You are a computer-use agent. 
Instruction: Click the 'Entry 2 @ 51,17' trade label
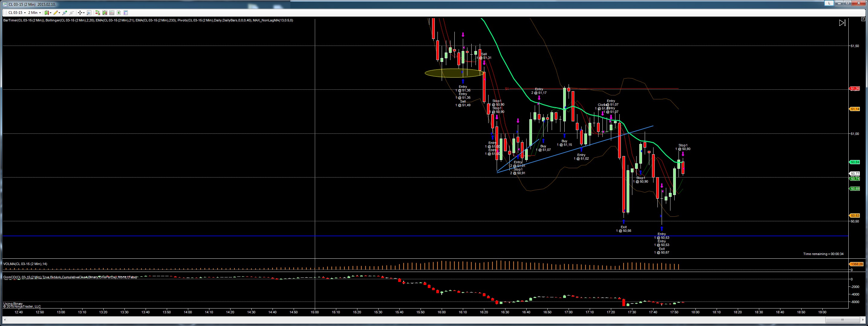tap(539, 91)
